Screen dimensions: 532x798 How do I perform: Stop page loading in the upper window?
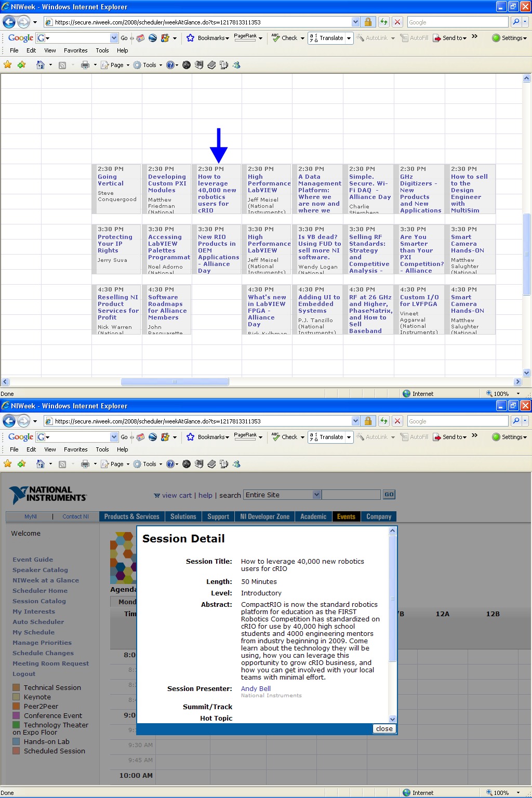tap(397, 22)
